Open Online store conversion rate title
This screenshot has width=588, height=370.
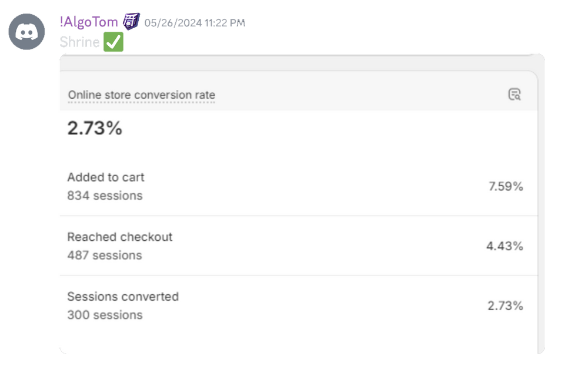click(141, 95)
